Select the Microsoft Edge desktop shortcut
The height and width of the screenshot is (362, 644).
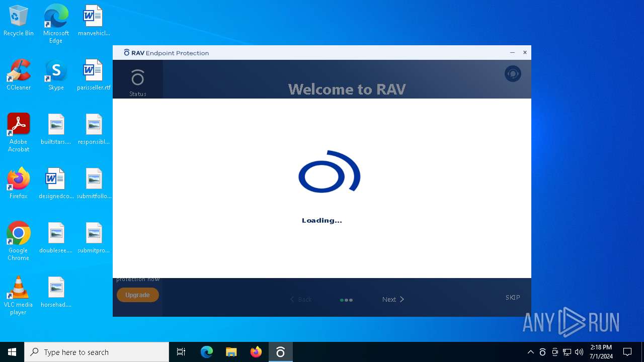click(x=56, y=24)
